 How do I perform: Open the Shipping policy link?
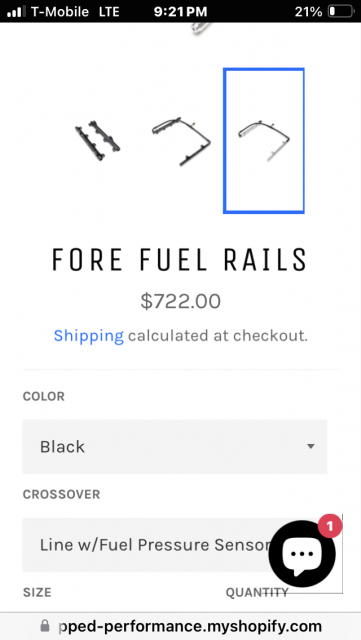(89, 336)
